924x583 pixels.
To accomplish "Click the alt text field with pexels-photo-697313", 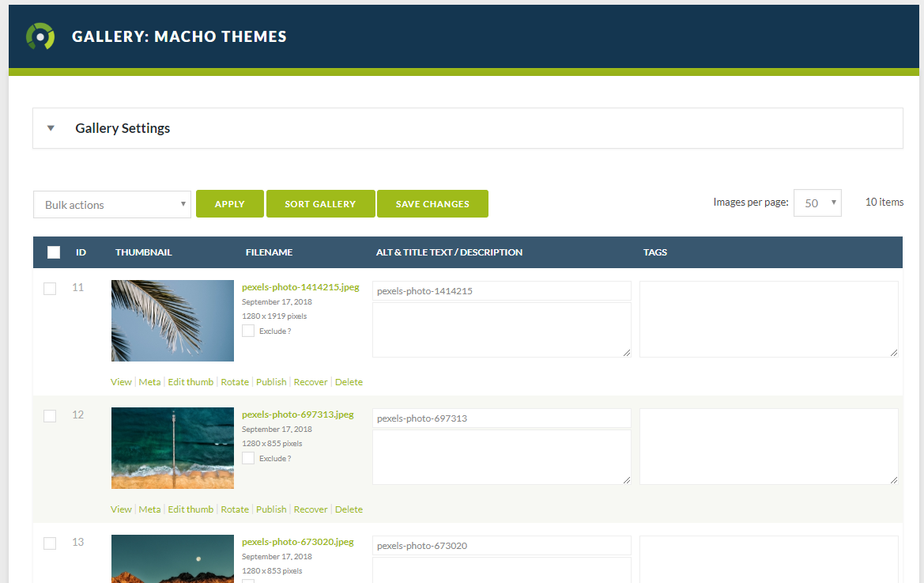I will [502, 418].
